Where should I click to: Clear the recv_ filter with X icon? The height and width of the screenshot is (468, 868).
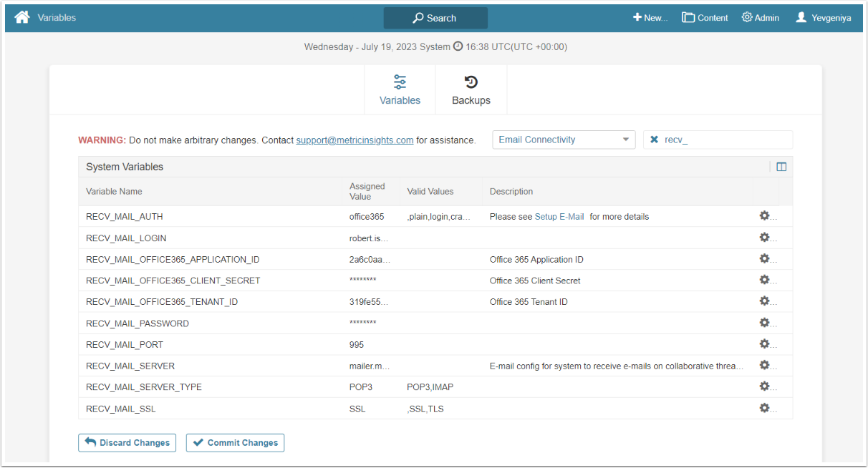(x=654, y=140)
